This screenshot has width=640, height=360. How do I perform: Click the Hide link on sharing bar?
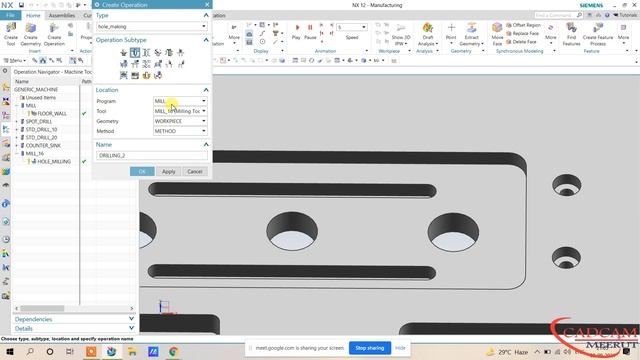tap(400, 348)
